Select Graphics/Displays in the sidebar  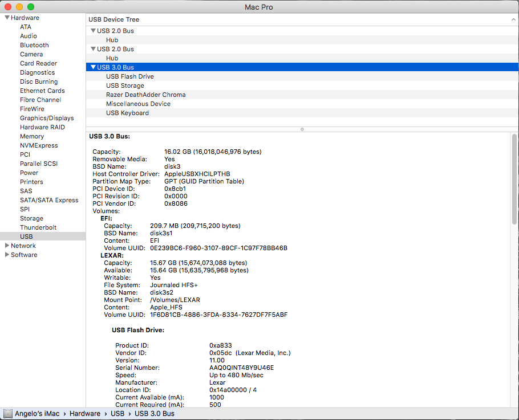[x=47, y=118]
